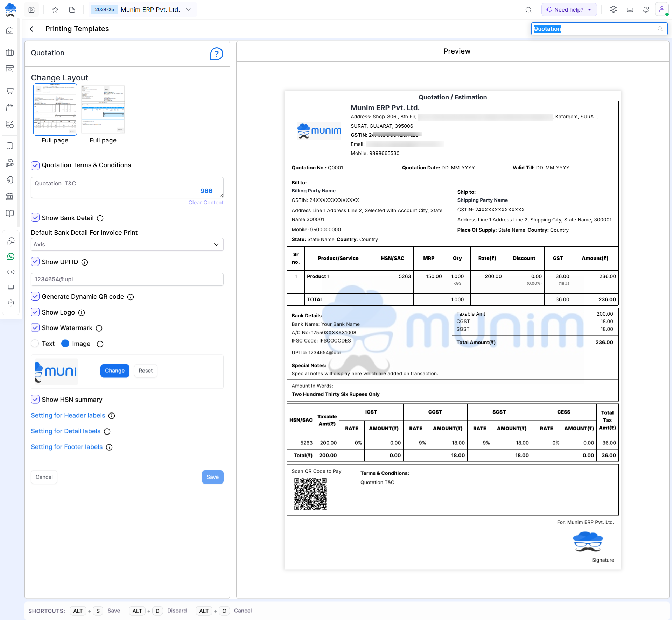Click the Clear Content link
Image resolution: width=672 pixels, height=621 pixels.
[x=206, y=203]
